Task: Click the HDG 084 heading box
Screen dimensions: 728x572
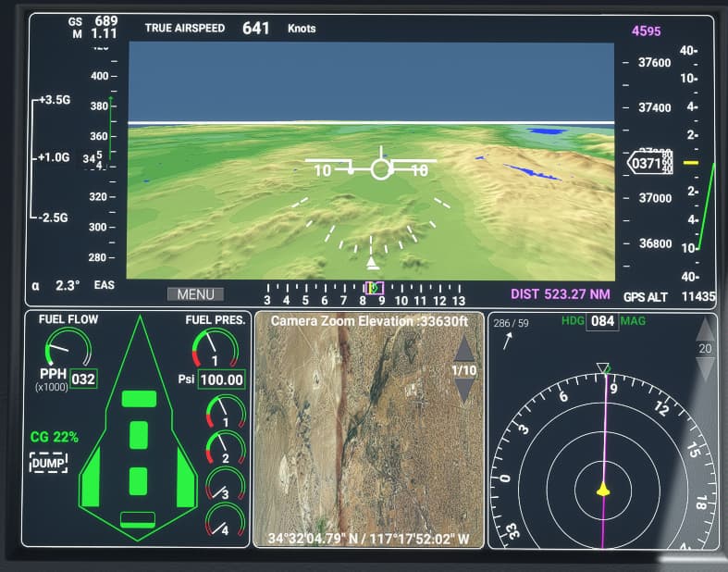Action: click(602, 321)
